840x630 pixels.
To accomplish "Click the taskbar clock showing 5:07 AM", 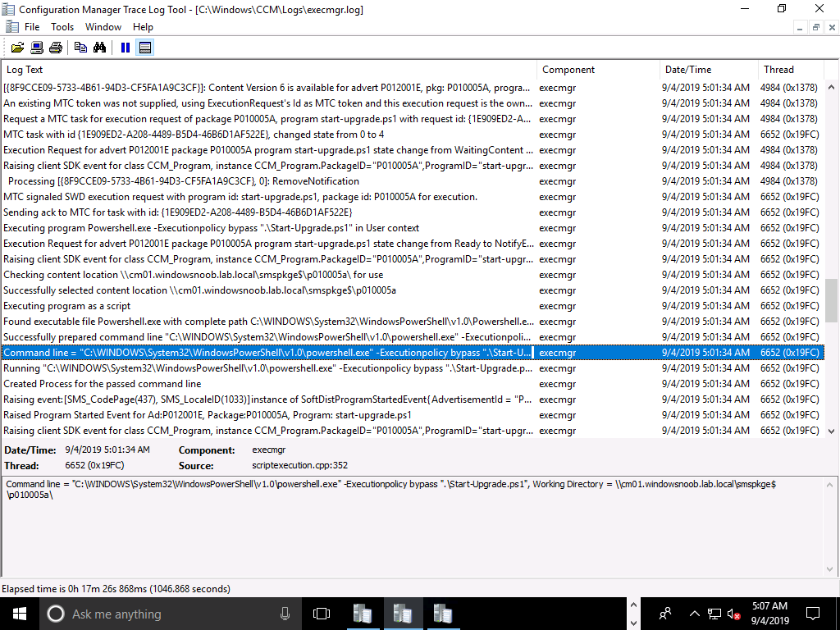I will point(769,614).
